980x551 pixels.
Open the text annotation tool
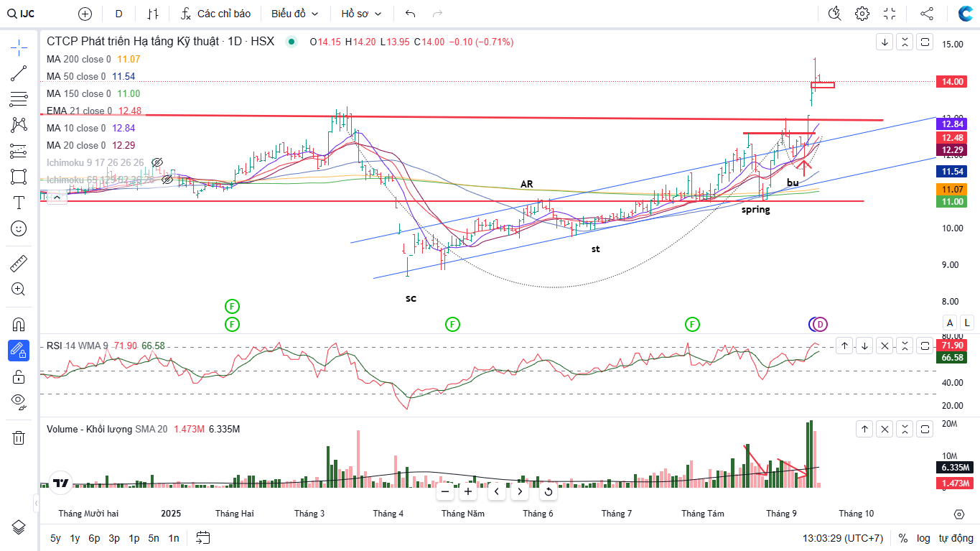(19, 203)
